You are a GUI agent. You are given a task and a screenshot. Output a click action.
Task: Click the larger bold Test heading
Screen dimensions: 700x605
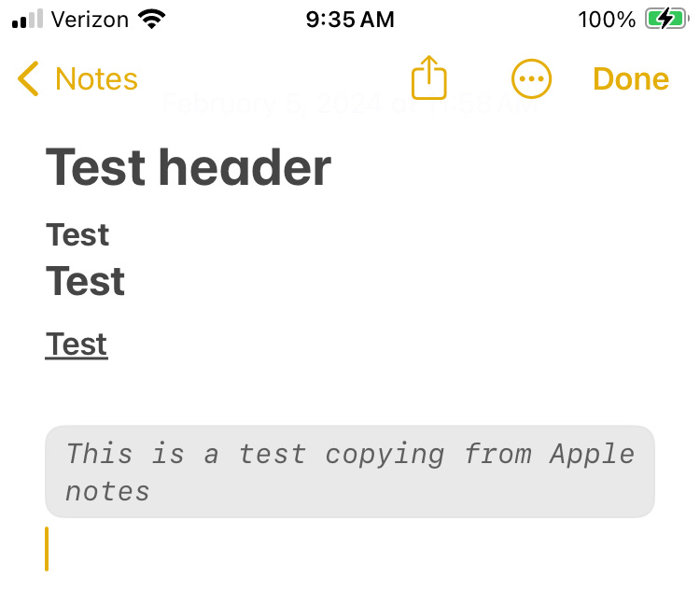(x=86, y=281)
